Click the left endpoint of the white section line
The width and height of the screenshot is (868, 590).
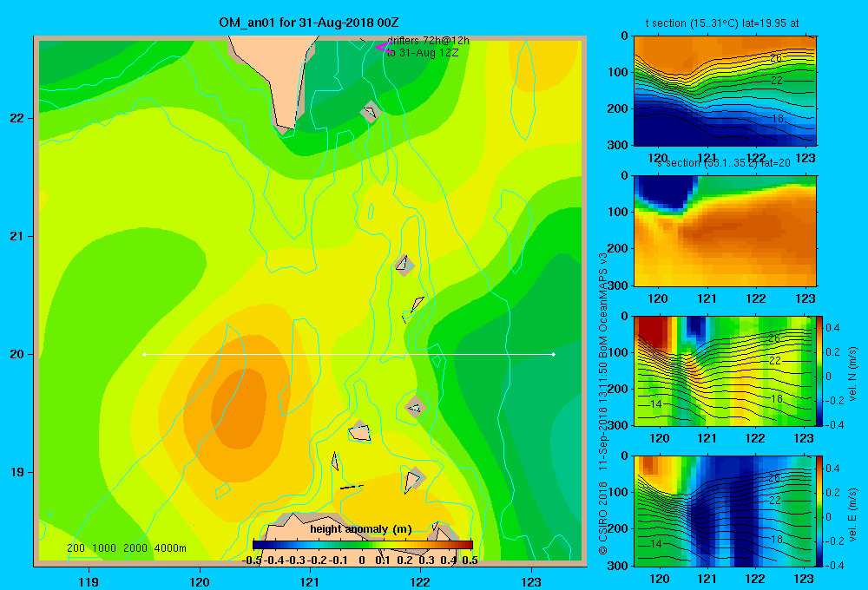click(x=144, y=354)
